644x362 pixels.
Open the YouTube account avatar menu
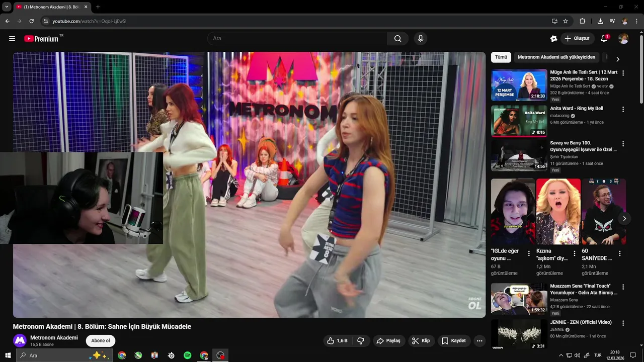623,39
